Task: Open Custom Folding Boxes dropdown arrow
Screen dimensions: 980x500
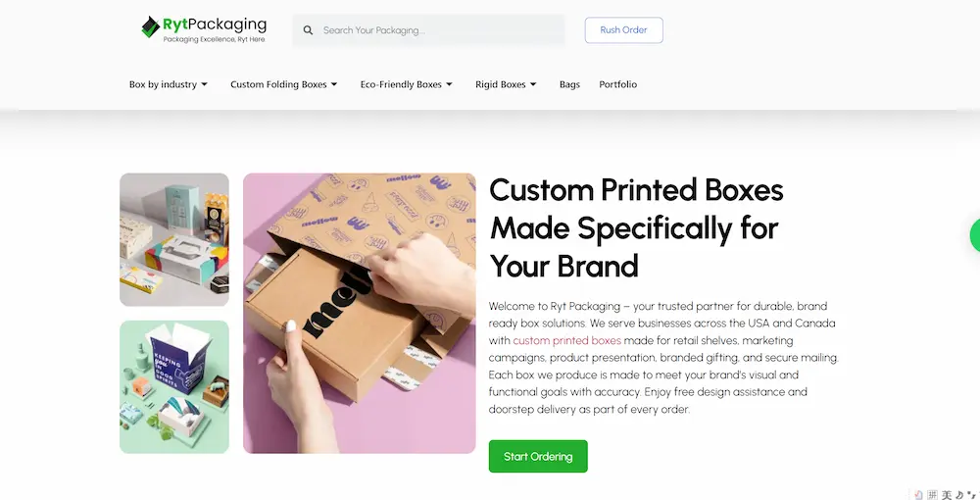Action: [x=334, y=84]
